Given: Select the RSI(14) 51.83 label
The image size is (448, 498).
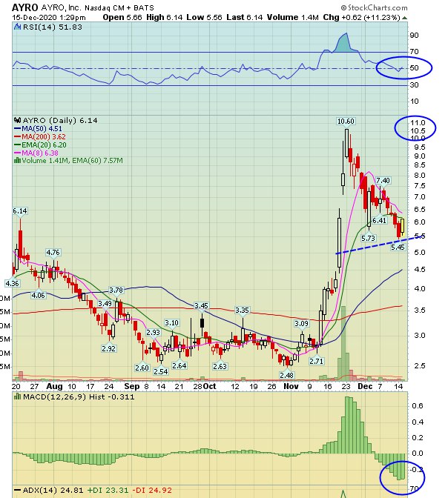Looking at the screenshot, I should 53,27.
